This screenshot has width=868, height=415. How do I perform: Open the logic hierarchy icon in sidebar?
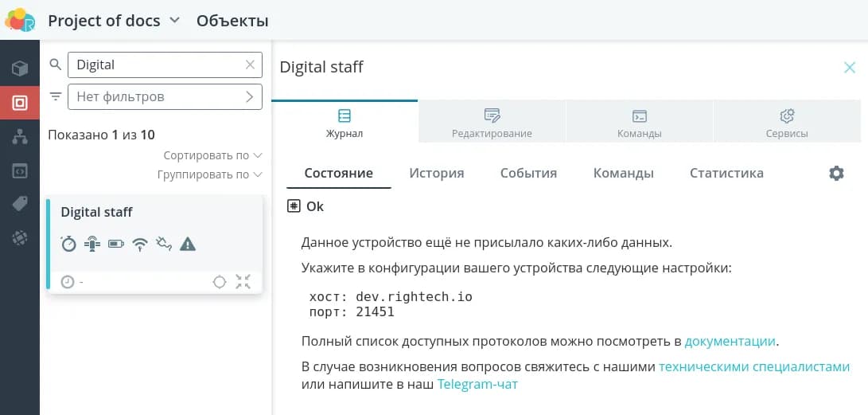(x=20, y=136)
